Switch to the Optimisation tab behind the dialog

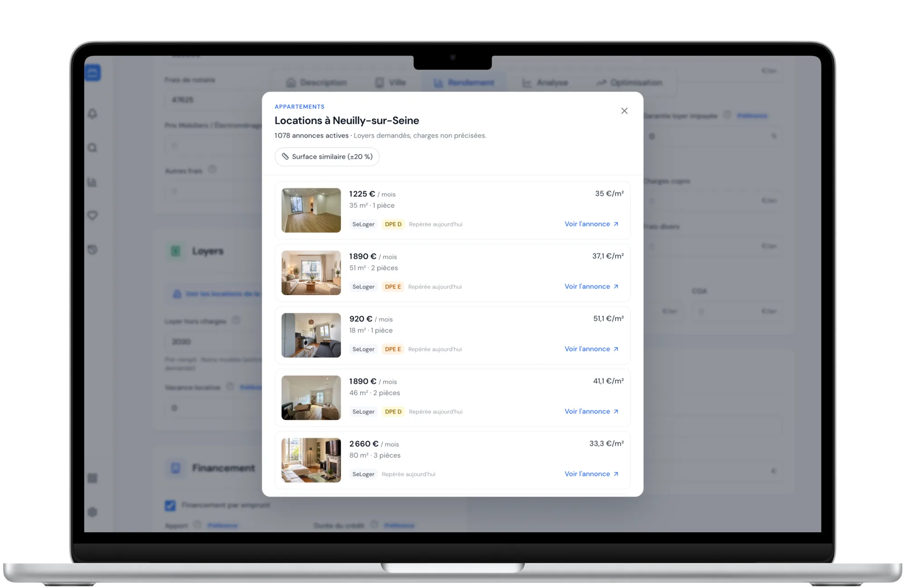pos(629,83)
